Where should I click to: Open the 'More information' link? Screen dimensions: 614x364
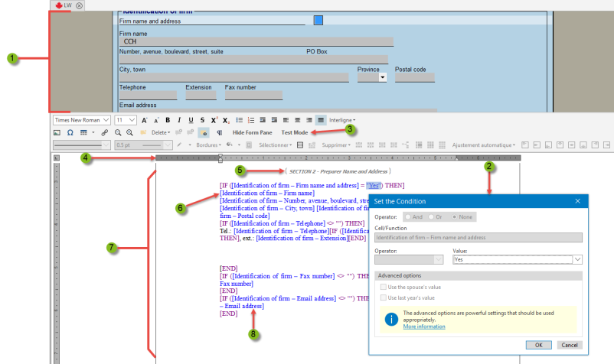pyautogui.click(x=424, y=327)
